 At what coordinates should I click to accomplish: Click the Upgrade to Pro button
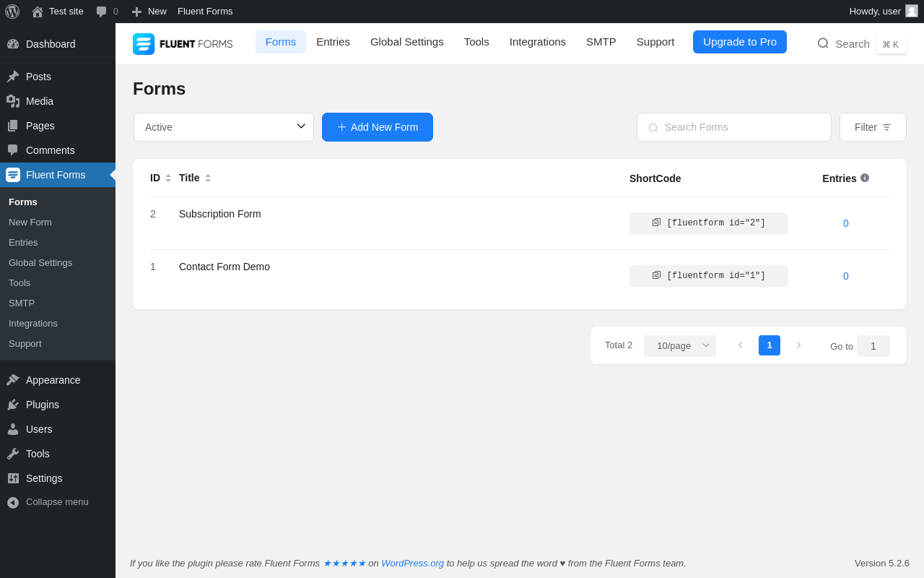(740, 42)
